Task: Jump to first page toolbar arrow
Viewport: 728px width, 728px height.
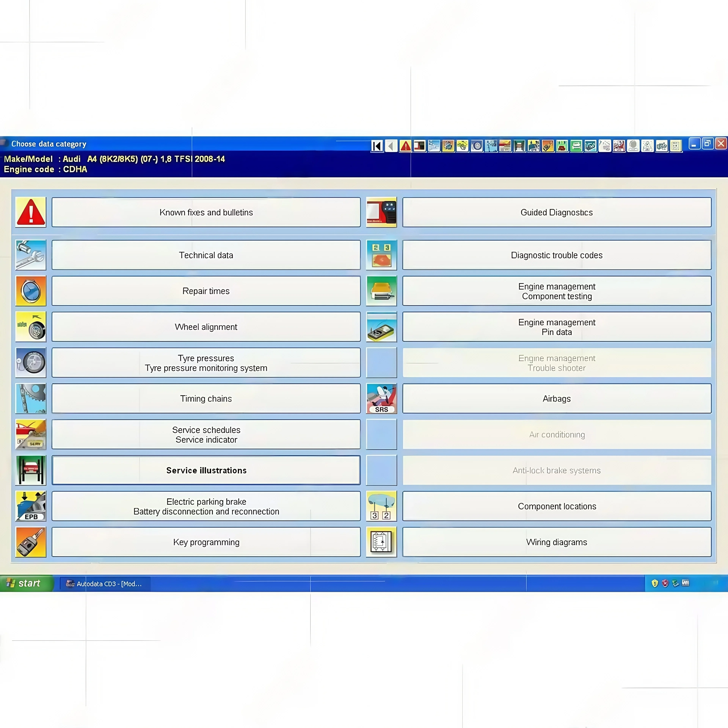Action: pos(377,146)
